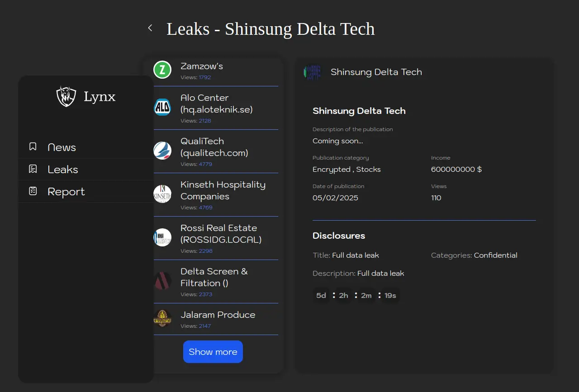Click the QualiTech company logo

point(162,151)
